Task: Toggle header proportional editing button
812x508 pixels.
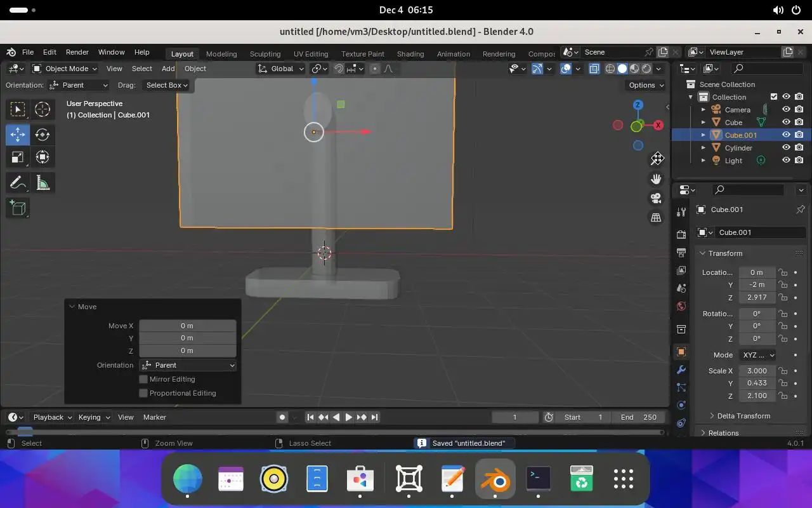Action: (x=375, y=69)
